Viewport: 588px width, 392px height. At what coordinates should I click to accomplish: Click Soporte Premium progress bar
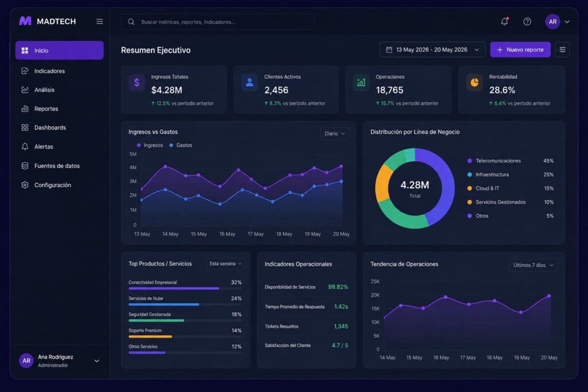coord(185,336)
